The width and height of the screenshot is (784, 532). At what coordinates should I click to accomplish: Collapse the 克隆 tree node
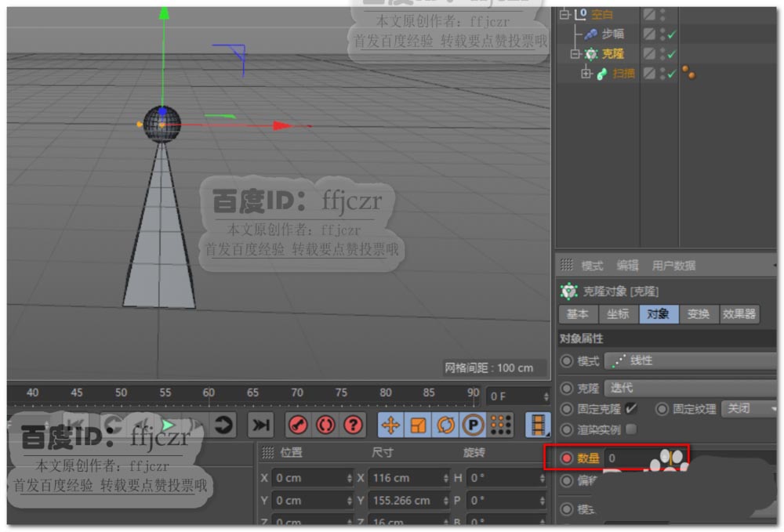point(575,54)
